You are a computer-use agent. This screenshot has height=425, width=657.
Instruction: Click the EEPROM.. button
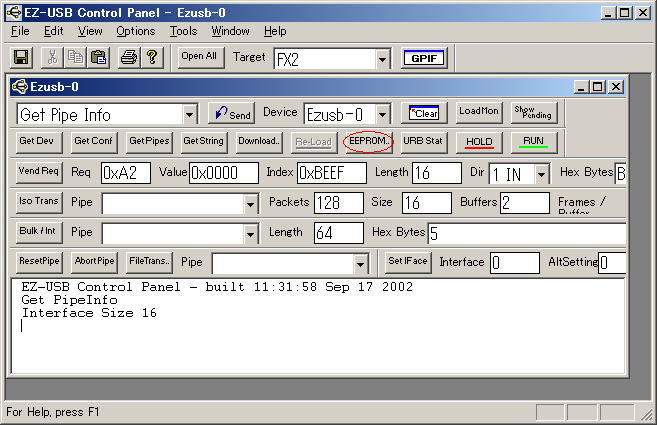(369, 142)
